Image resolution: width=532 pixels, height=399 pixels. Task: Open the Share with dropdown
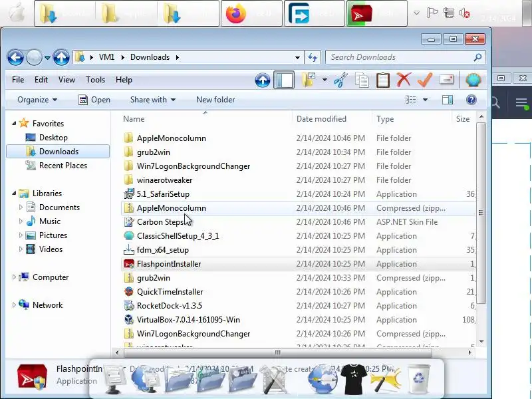tap(153, 100)
